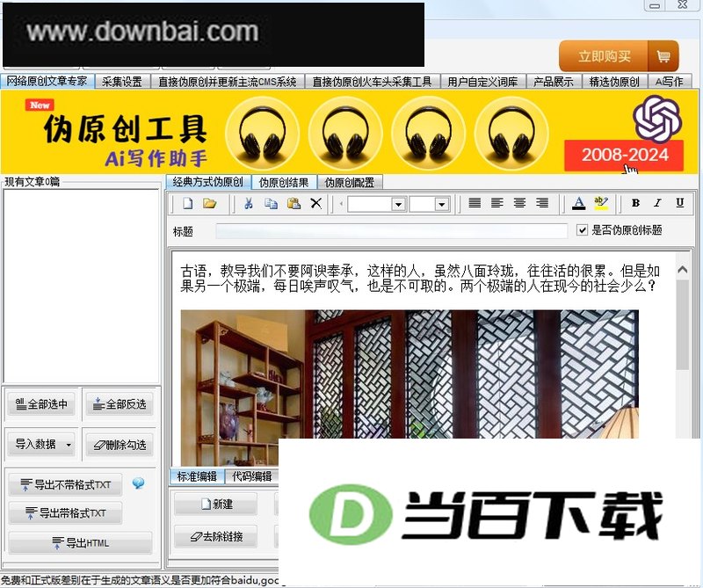703x588 pixels.
Task: Click the article photo in editor
Action: point(409,374)
